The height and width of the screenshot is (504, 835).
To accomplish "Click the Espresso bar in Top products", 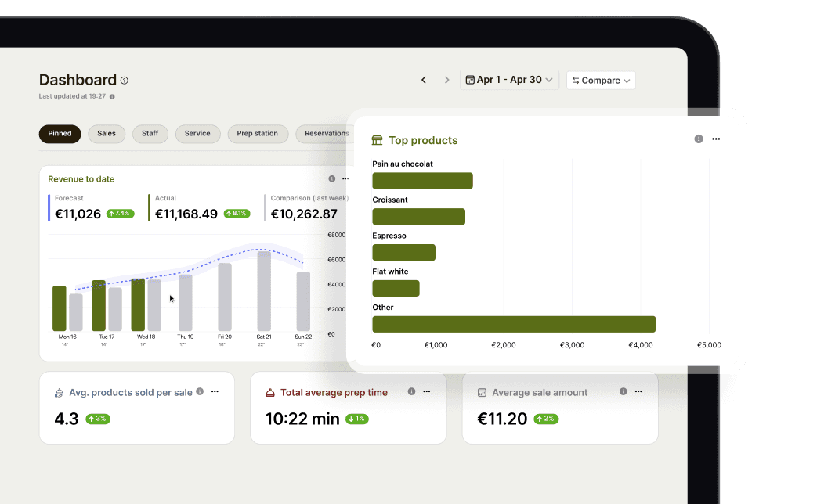I will point(403,252).
